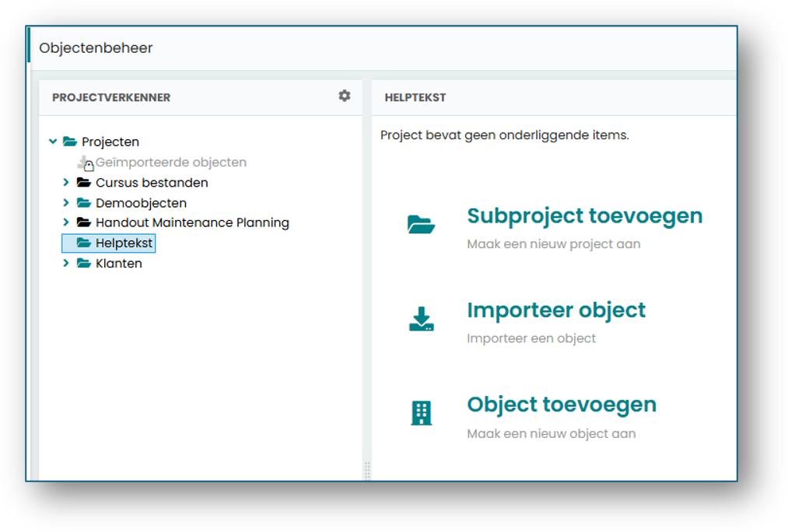The image size is (788, 532).
Task: Click the Object toevoegen link
Action: (x=562, y=404)
